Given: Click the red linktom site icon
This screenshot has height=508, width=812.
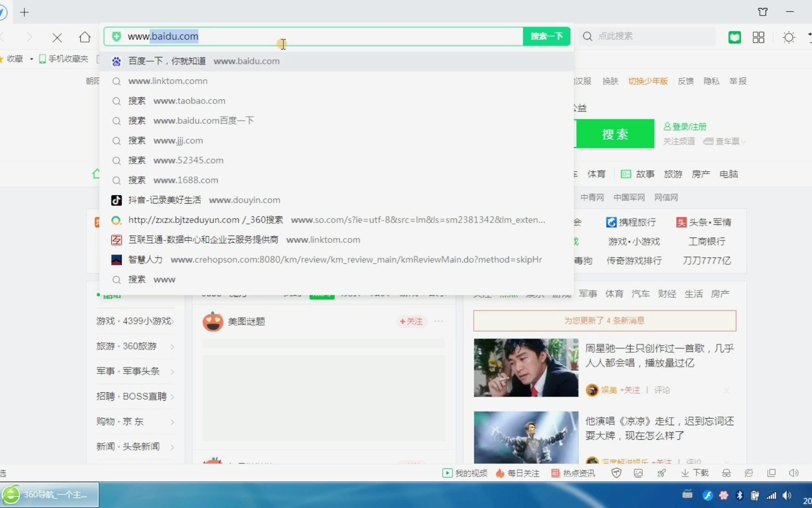Looking at the screenshot, I should point(116,240).
